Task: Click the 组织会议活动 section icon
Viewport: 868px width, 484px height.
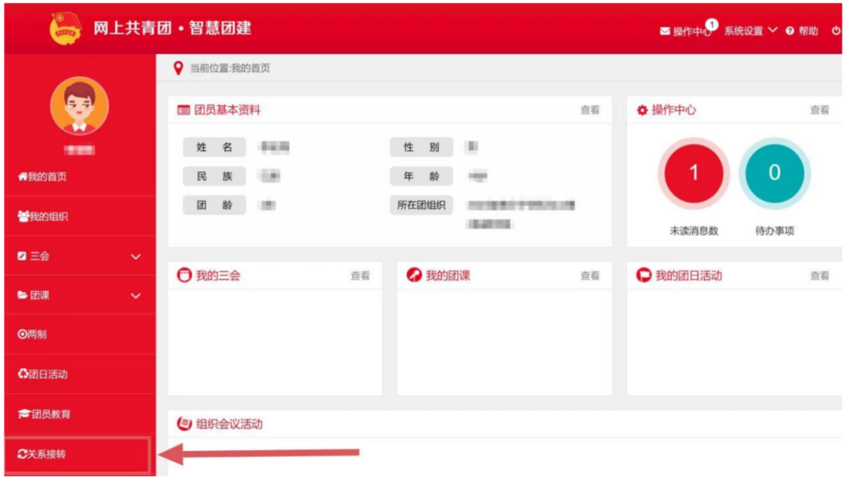Action: (x=185, y=424)
